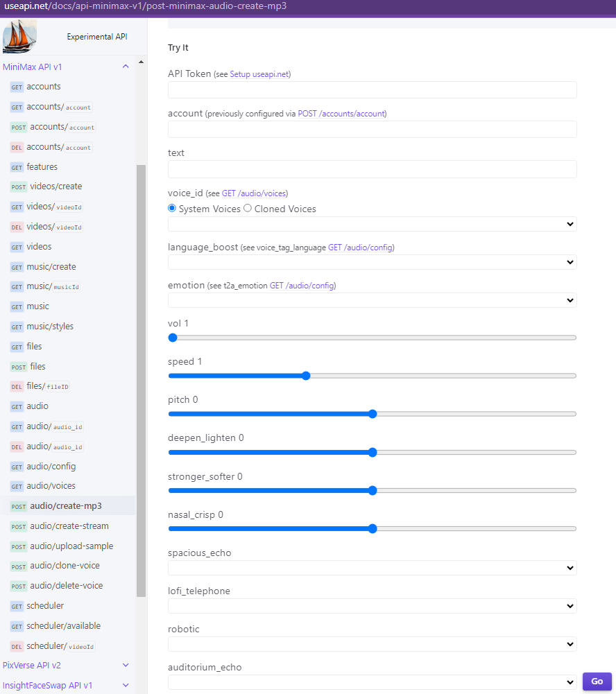Expand the PixVerse API v2 section
The image size is (616, 694).
coord(126,666)
